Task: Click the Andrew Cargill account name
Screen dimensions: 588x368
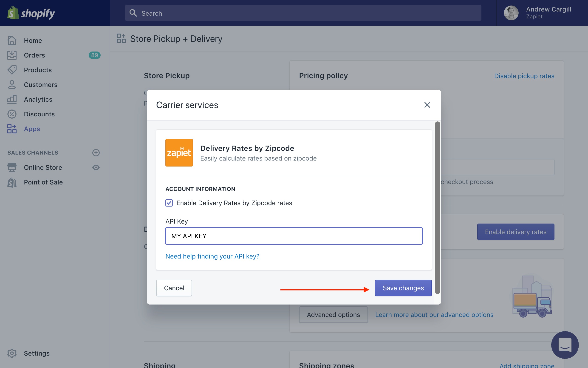Action: pos(549,9)
